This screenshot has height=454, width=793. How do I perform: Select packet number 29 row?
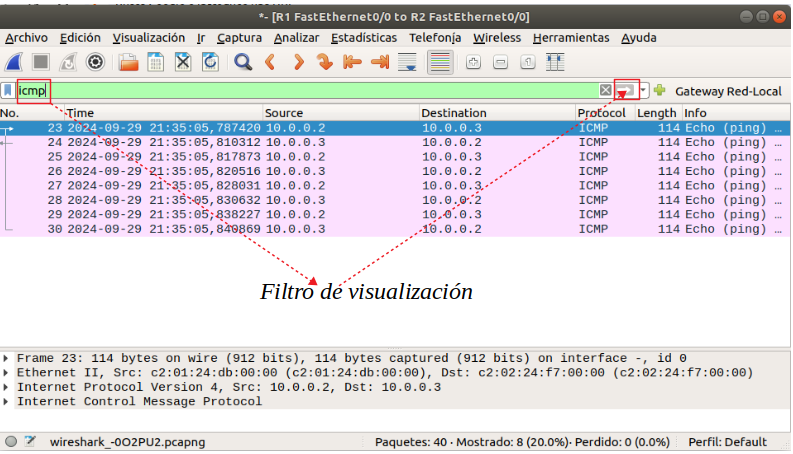[x=395, y=214]
